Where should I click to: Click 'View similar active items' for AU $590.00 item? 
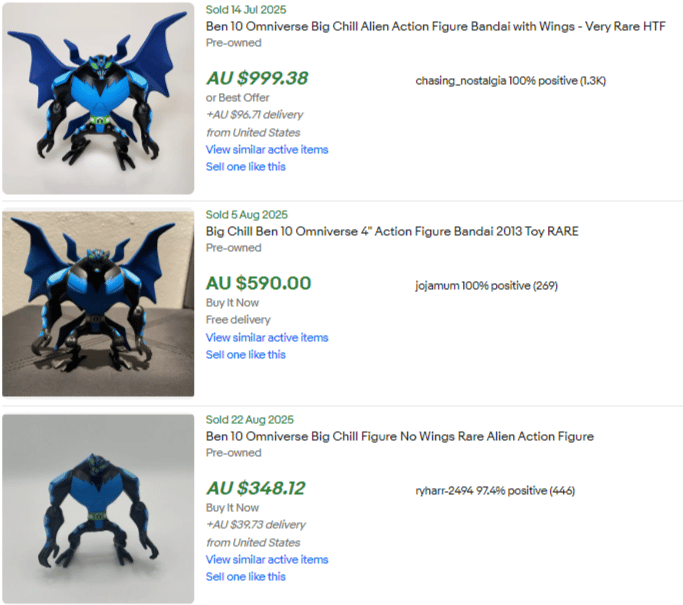point(267,338)
